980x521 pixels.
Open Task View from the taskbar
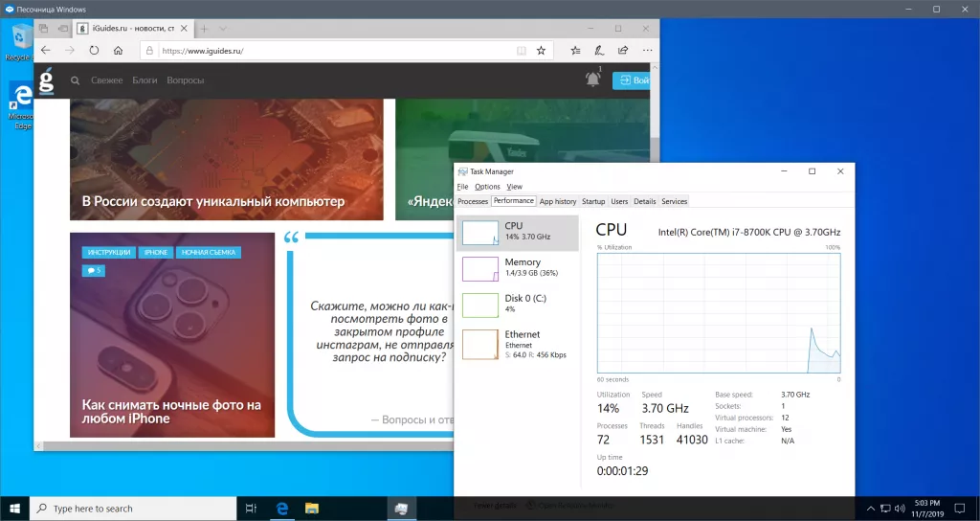(251, 509)
